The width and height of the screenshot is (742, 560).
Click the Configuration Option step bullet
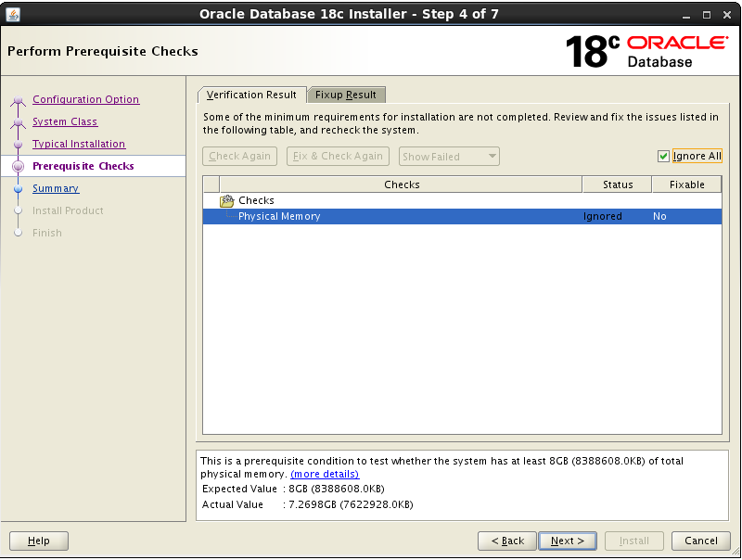pos(18,100)
